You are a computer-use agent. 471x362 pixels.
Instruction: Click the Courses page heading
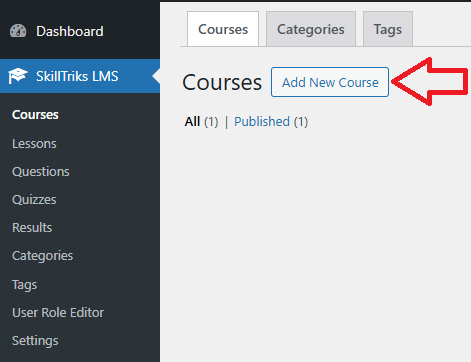click(222, 83)
